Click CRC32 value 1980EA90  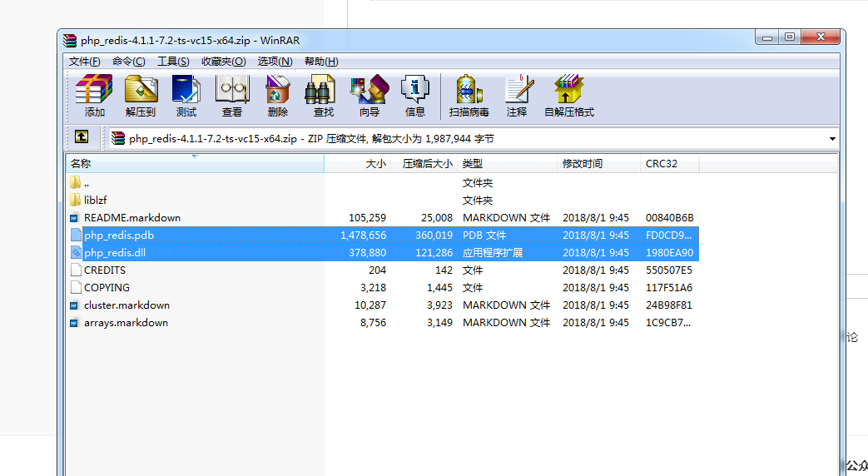coord(669,253)
